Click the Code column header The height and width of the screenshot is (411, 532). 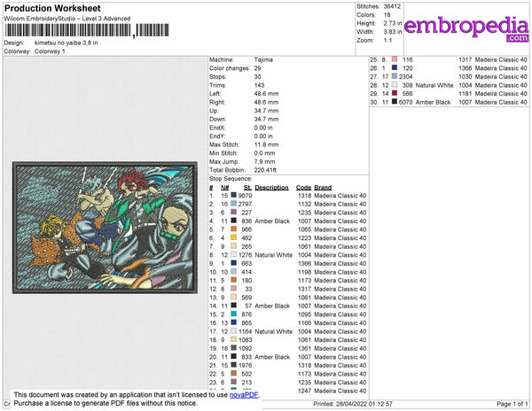[303, 188]
